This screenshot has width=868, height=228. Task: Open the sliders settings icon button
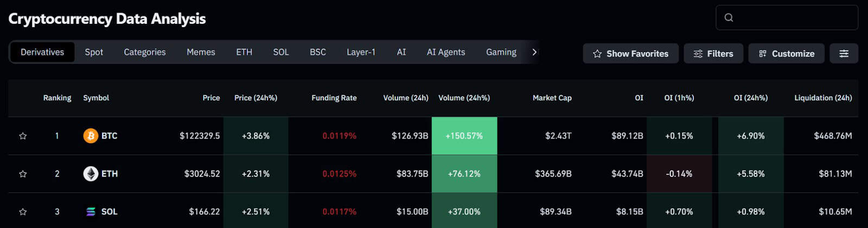[844, 54]
